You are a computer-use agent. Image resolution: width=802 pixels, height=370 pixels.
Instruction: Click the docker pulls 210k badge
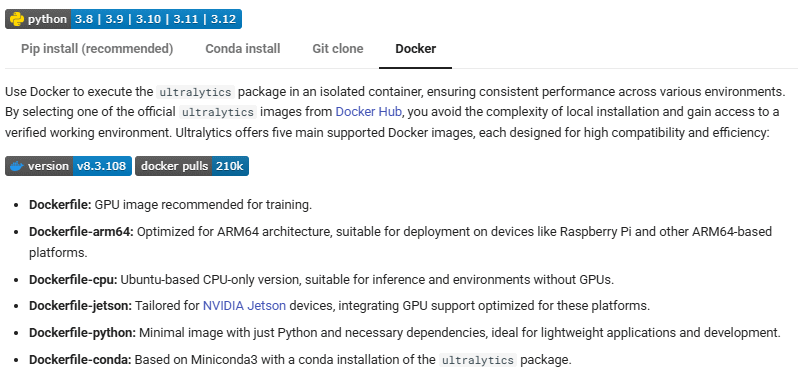[x=192, y=166]
